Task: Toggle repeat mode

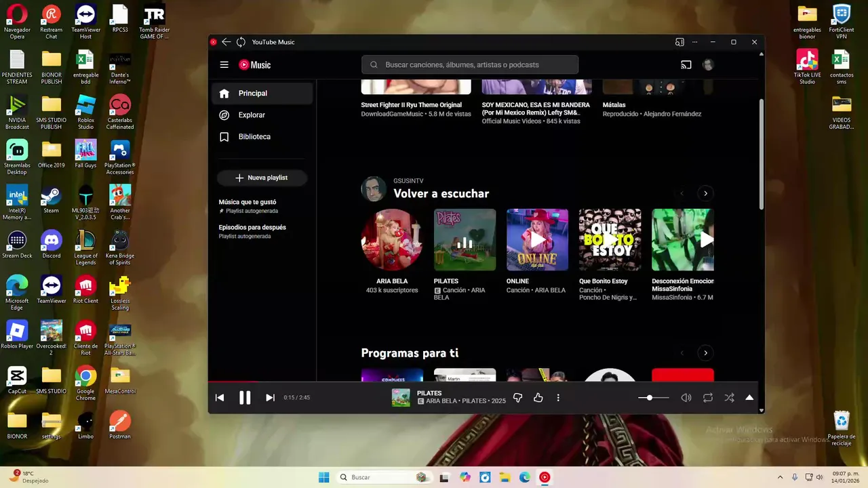Action: click(x=708, y=398)
